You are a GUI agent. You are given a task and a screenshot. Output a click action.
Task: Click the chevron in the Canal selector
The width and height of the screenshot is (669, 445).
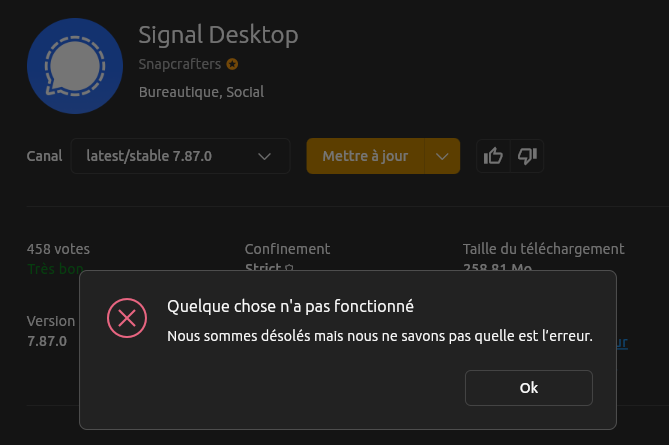(x=265, y=156)
